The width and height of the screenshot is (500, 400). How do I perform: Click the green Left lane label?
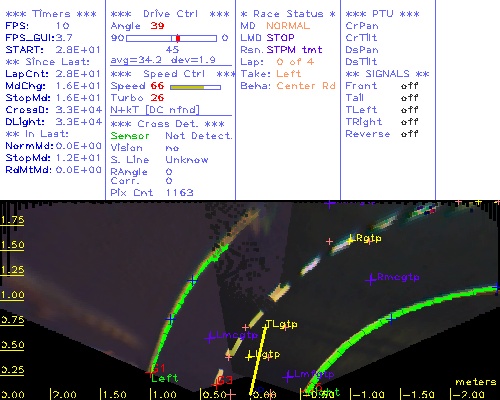pos(165,378)
